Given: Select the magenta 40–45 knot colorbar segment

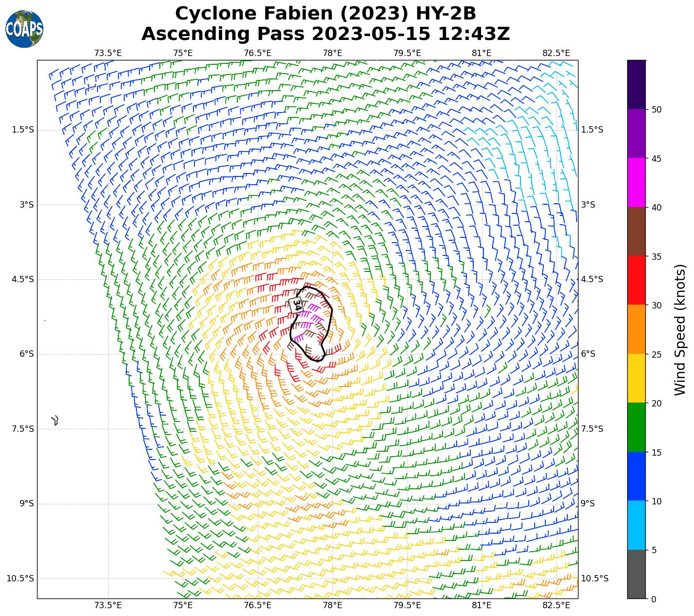Looking at the screenshot, I should 636,183.
